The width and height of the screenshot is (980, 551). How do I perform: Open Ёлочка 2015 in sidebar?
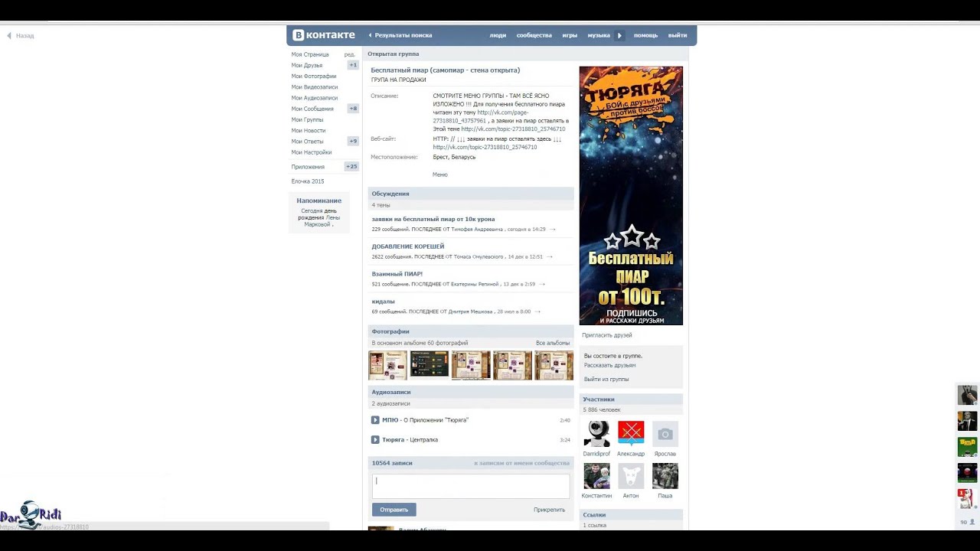[x=308, y=181]
